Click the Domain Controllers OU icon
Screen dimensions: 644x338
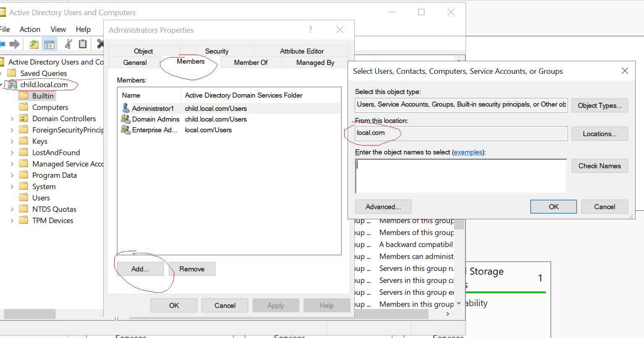(24, 118)
